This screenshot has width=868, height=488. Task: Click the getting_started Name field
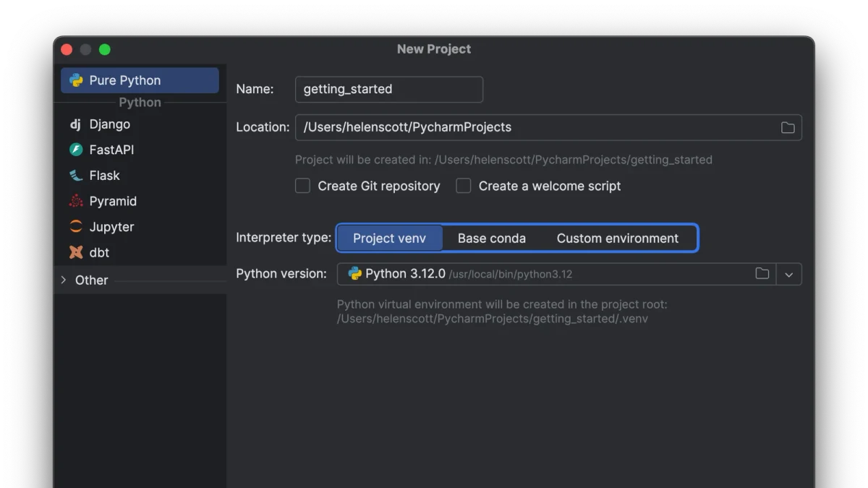[389, 89]
